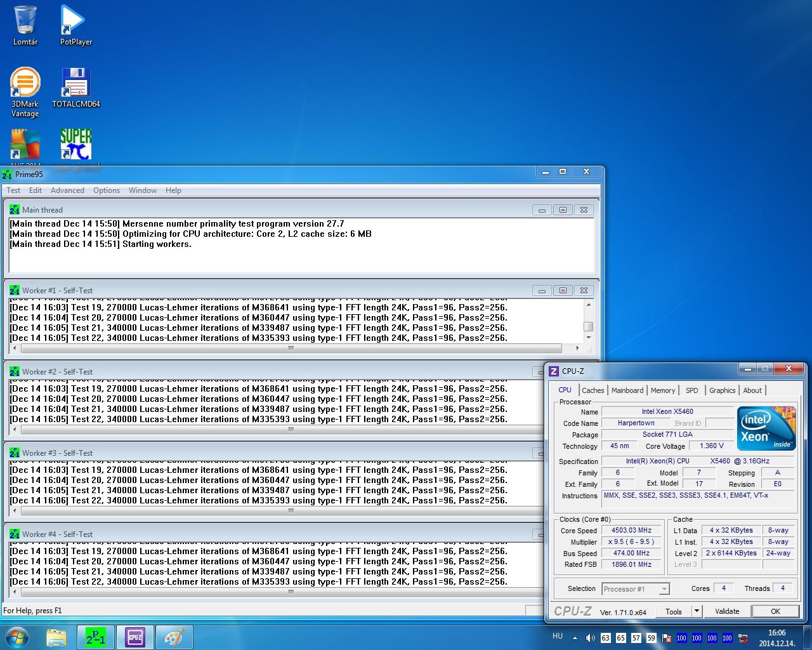Open the Advanced menu in Prime95

click(x=67, y=190)
